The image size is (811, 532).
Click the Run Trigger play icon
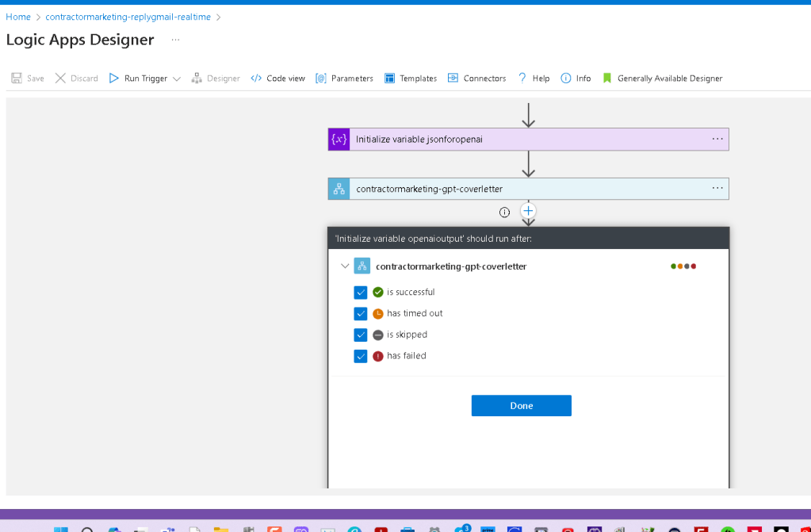pos(114,78)
